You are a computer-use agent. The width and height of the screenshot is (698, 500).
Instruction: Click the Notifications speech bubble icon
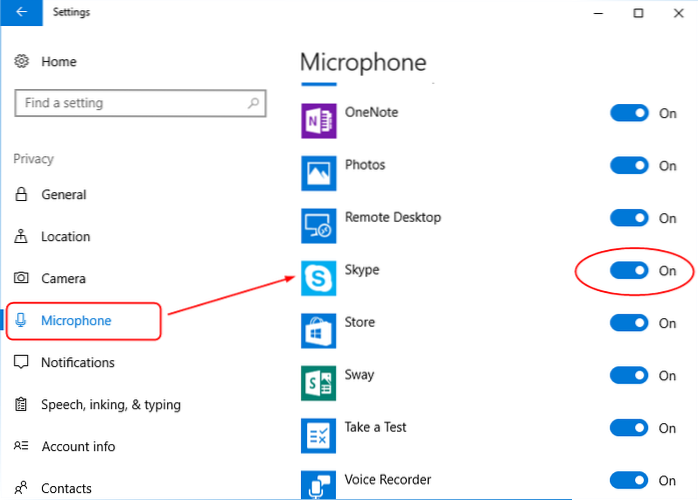(x=21, y=362)
